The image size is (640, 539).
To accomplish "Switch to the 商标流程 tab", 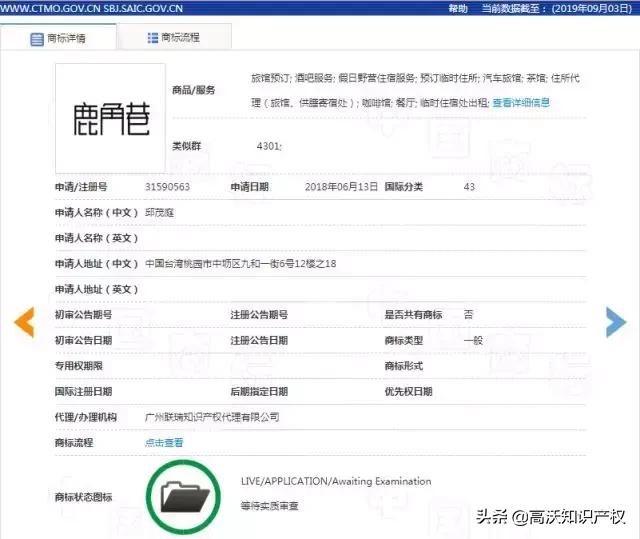I will tap(174, 38).
